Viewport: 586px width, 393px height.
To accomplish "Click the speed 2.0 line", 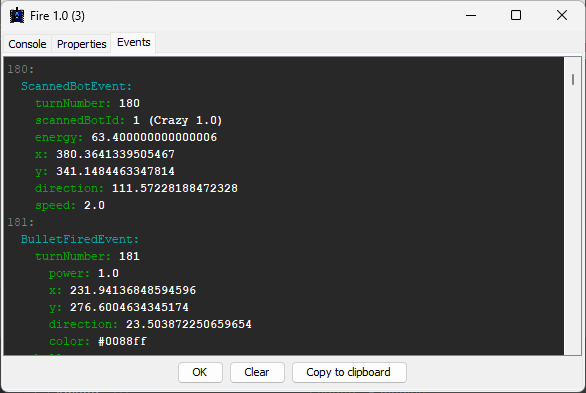I will coord(70,205).
